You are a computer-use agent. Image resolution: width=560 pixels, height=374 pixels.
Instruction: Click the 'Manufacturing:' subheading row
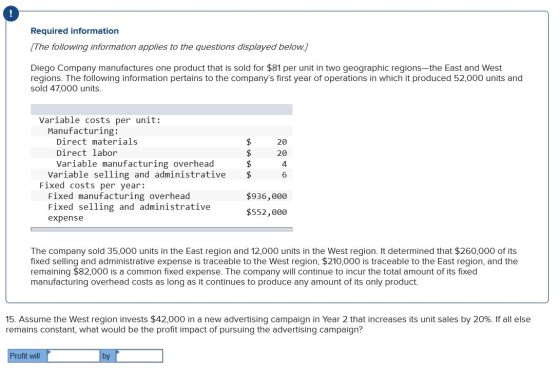tap(161, 131)
